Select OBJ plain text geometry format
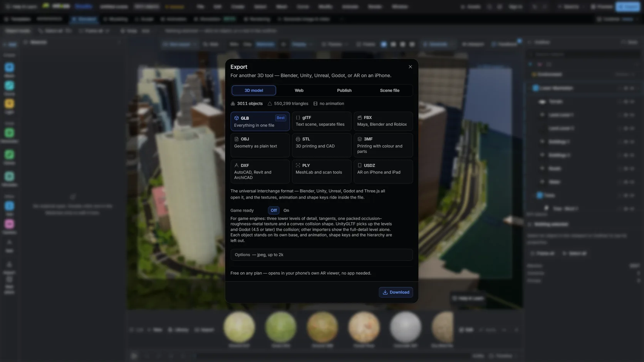644x362 pixels. [260, 145]
